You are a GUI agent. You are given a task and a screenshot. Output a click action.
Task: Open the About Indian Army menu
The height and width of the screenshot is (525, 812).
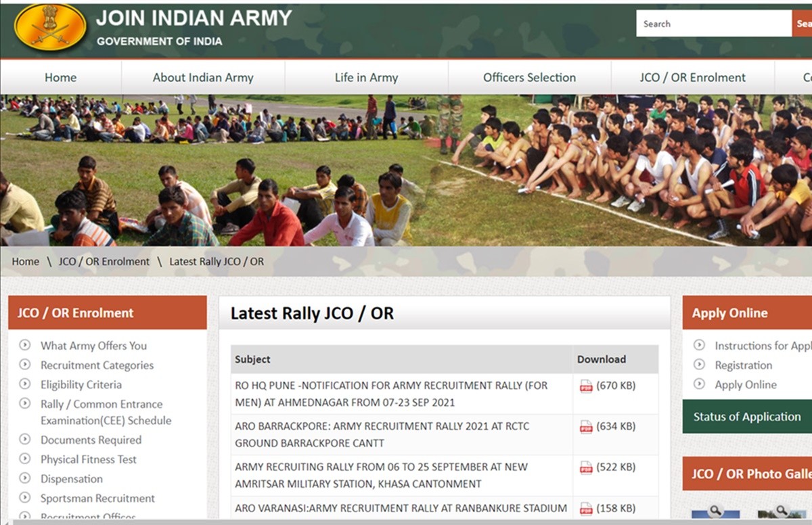[x=203, y=77]
